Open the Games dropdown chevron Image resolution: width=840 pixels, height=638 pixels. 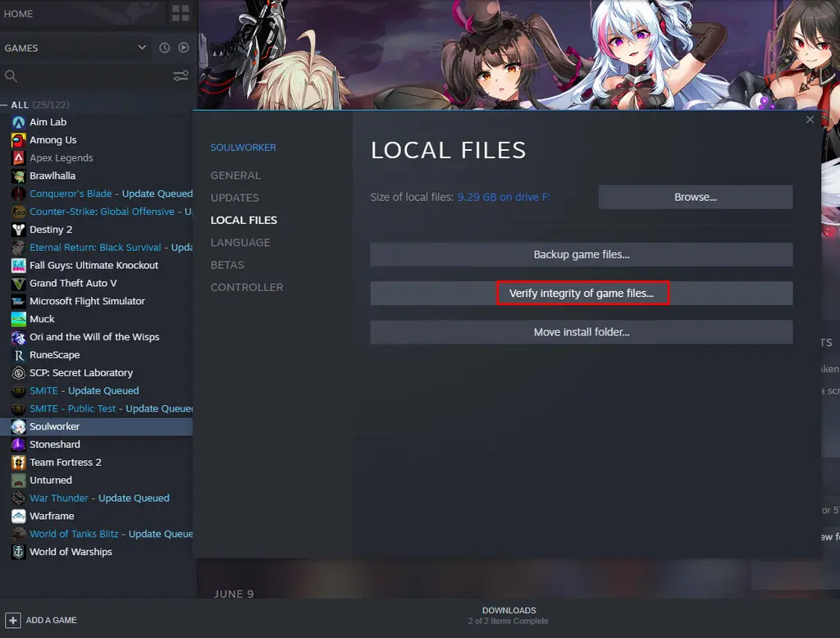click(142, 47)
